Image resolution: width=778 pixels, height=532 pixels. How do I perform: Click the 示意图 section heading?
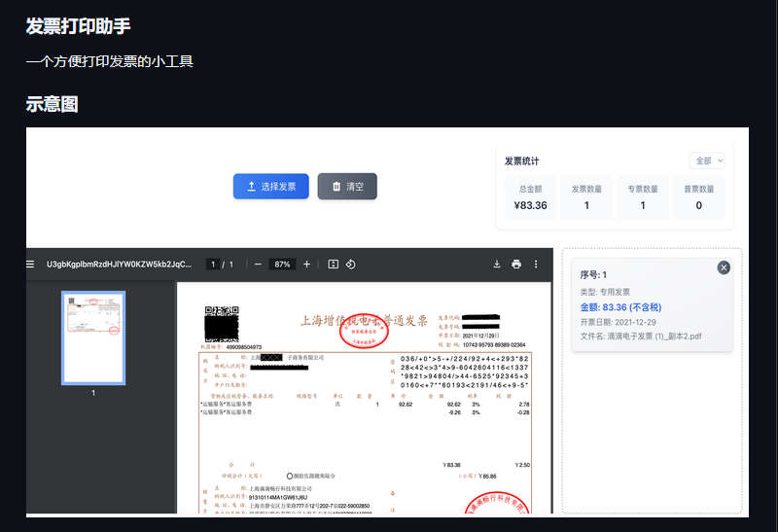pos(52,104)
